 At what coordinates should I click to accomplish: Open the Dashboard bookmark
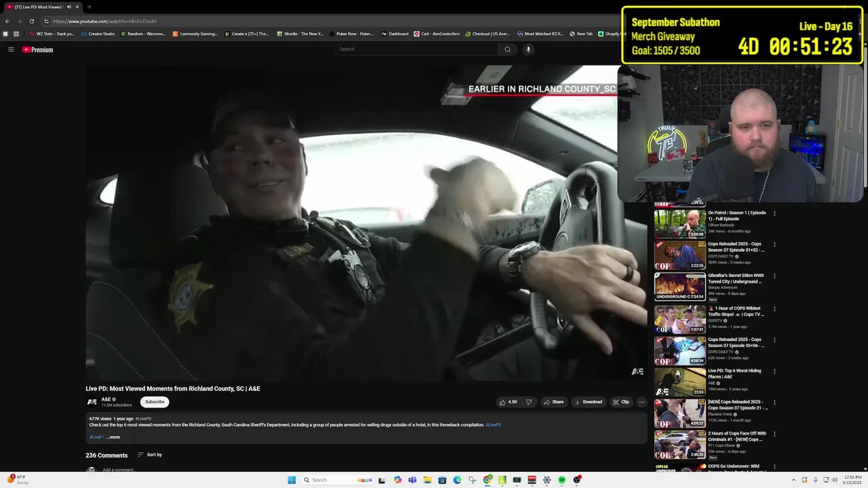click(x=395, y=34)
